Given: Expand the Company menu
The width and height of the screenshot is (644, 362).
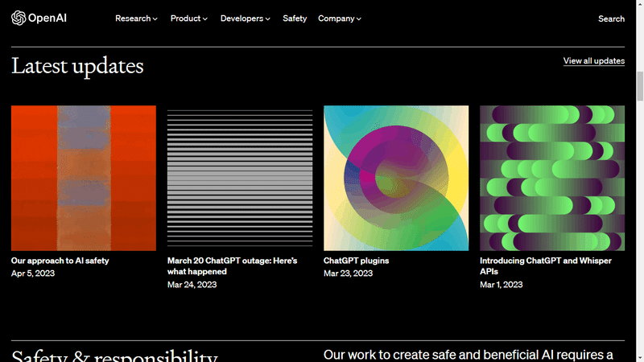Looking at the screenshot, I should 340,19.
